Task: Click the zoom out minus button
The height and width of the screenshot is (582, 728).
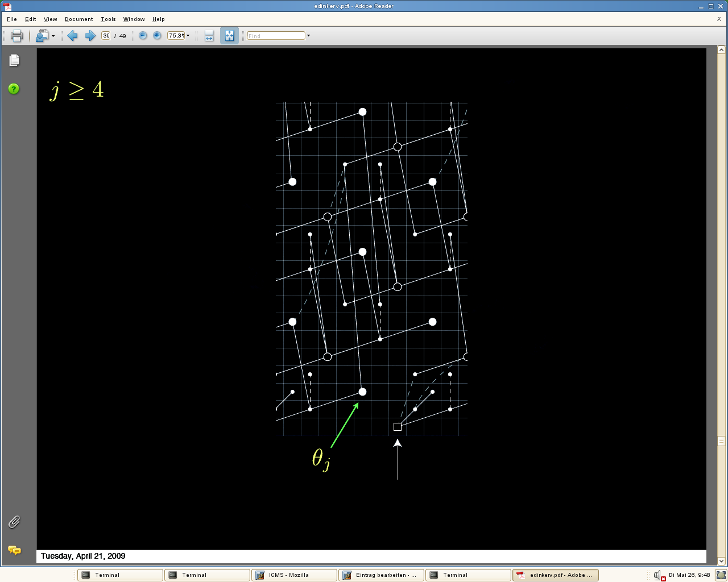Action: [143, 36]
